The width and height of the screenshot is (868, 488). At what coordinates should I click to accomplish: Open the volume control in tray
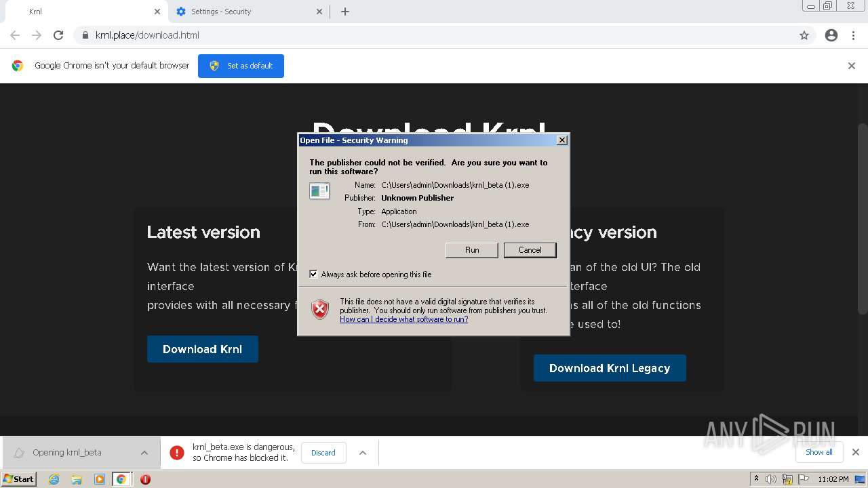[x=771, y=479]
